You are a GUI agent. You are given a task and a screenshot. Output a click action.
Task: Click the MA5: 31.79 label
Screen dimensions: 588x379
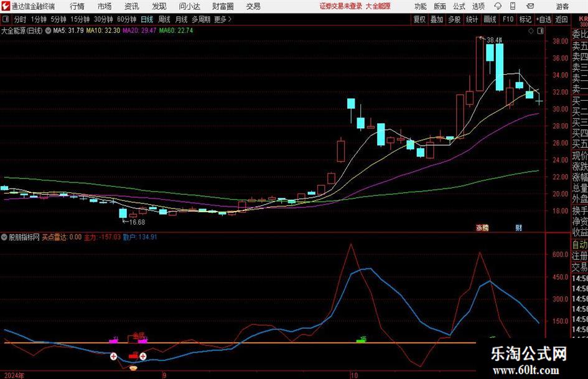point(68,30)
